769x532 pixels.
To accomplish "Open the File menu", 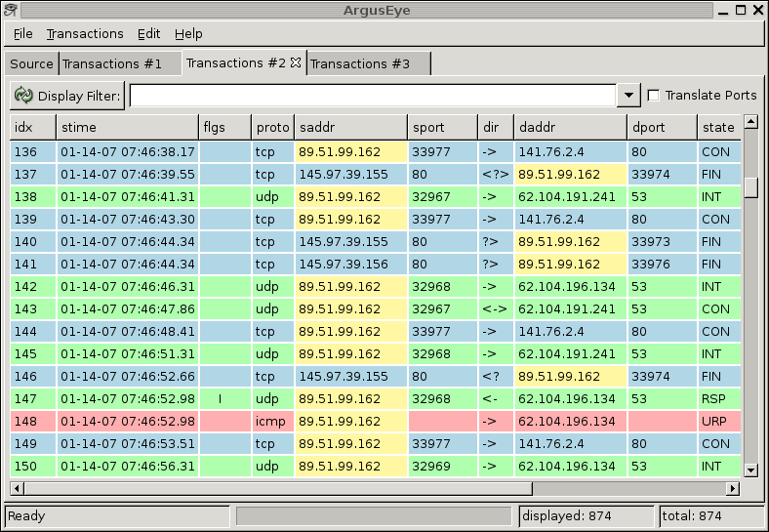I will [x=23, y=34].
